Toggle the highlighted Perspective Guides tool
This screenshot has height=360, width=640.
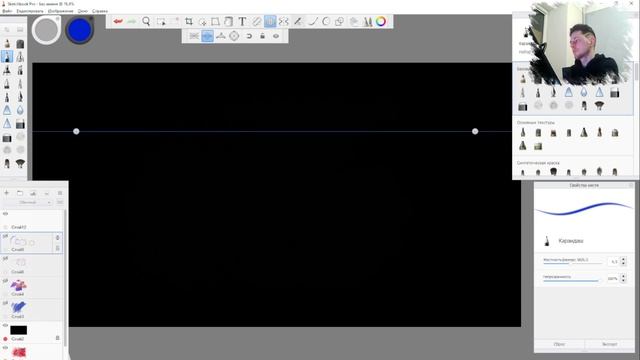[270, 21]
